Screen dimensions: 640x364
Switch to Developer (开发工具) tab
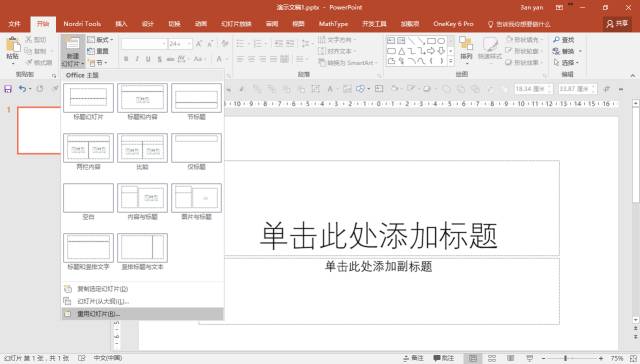[x=374, y=24]
